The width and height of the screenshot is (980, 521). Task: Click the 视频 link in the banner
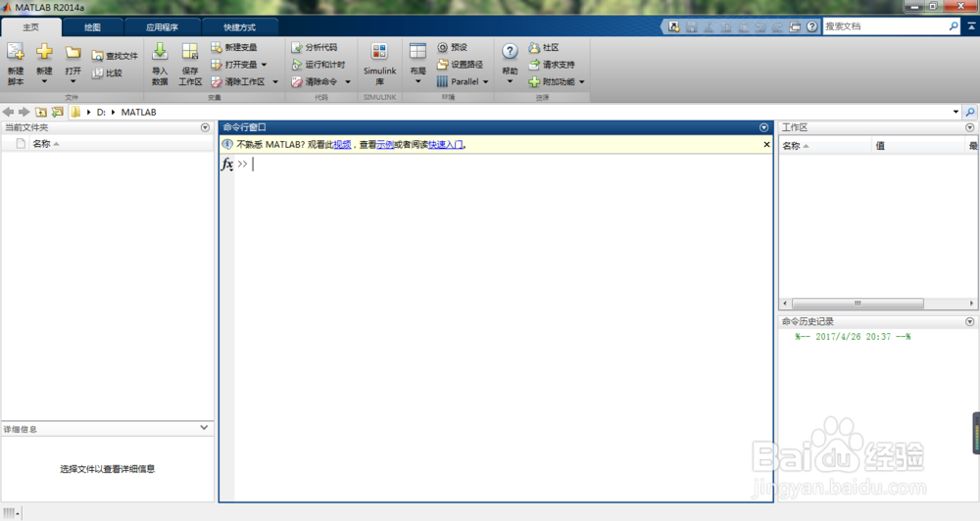click(x=342, y=144)
